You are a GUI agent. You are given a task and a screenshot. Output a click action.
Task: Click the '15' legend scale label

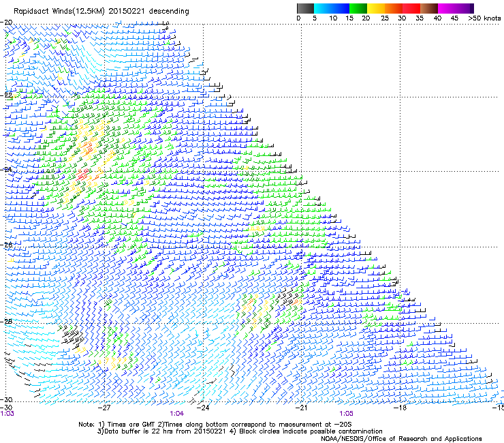click(x=349, y=18)
